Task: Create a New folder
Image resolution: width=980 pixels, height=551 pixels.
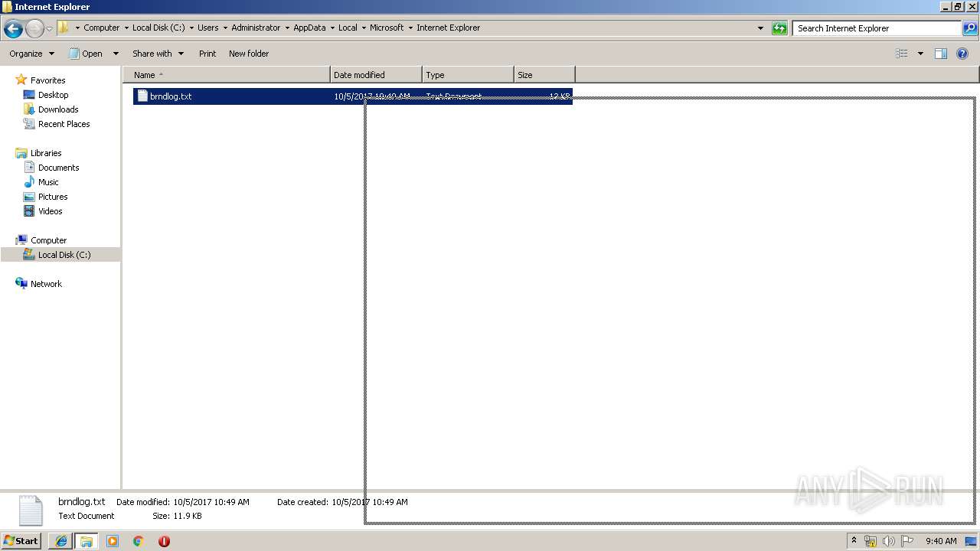Action: [x=249, y=54]
